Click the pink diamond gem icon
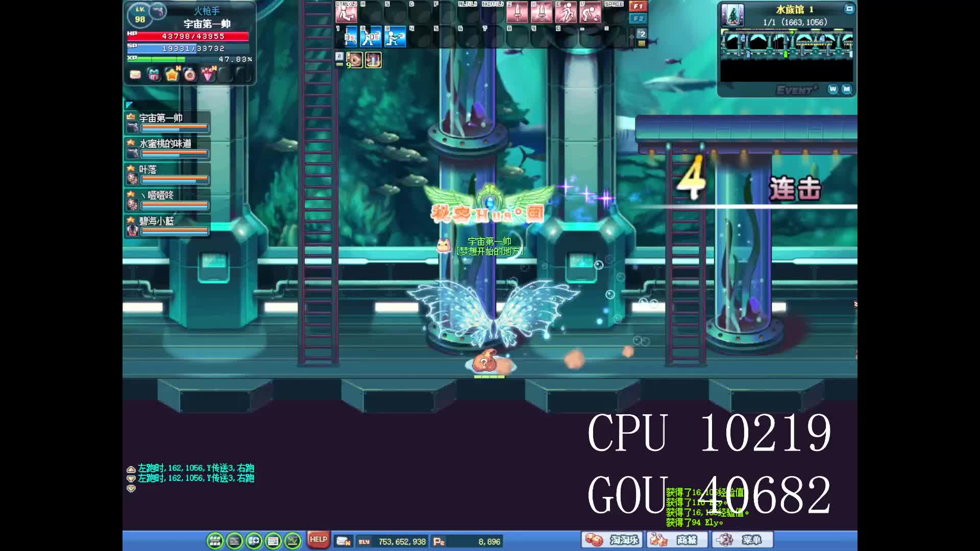980x551 pixels. click(208, 75)
